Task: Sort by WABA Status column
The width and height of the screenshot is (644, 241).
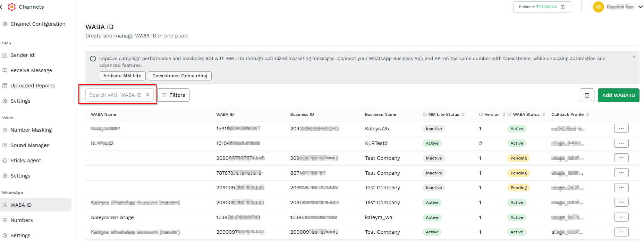Action: [543, 114]
